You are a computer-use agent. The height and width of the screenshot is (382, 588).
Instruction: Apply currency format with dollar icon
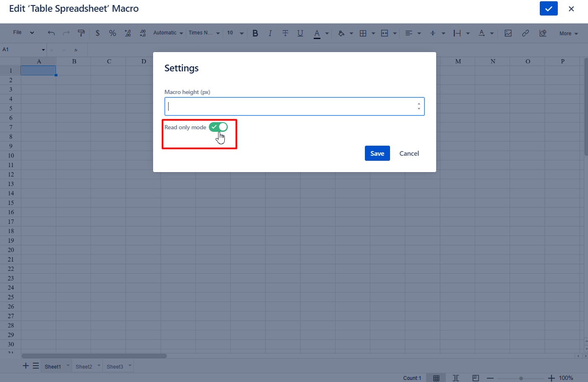[x=97, y=33]
